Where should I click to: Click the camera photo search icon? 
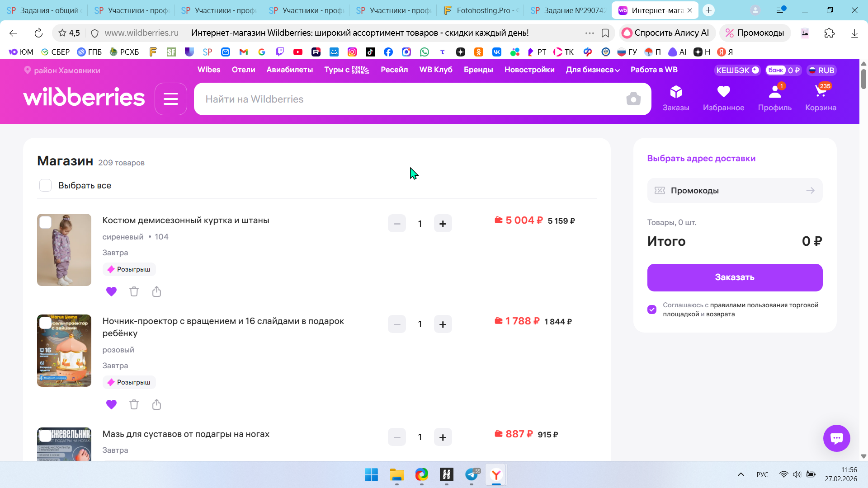pyautogui.click(x=633, y=99)
